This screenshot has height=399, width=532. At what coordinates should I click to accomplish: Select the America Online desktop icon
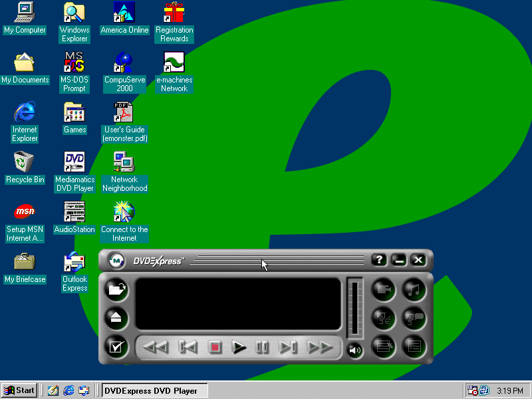point(124,19)
